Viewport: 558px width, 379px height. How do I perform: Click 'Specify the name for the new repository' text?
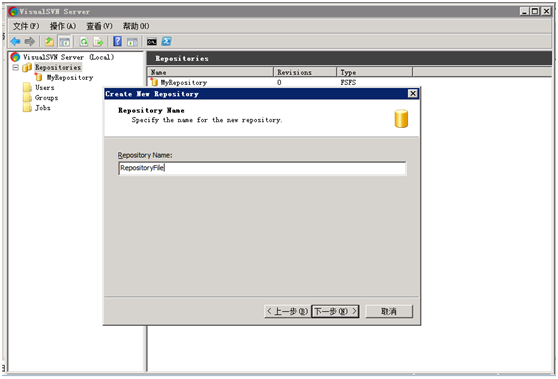click(207, 120)
